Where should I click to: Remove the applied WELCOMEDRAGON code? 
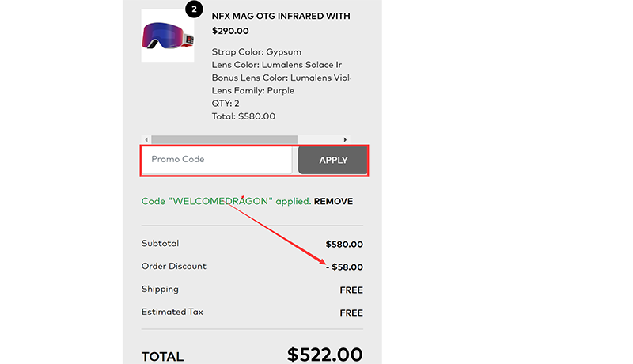coord(333,202)
